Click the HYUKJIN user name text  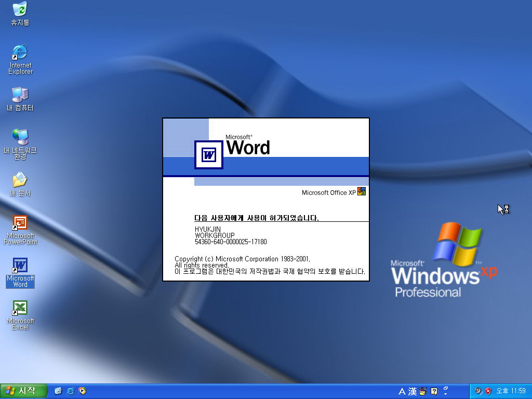tap(208, 229)
